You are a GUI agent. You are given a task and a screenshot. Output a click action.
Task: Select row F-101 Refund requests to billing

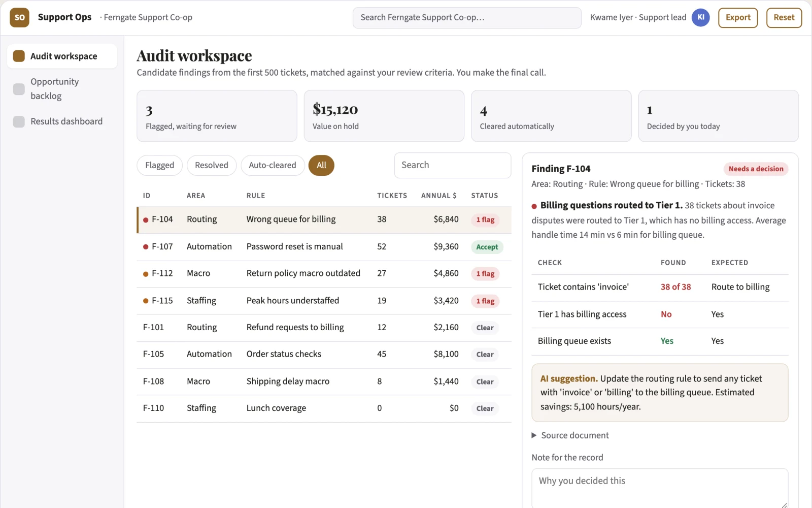[x=324, y=328]
